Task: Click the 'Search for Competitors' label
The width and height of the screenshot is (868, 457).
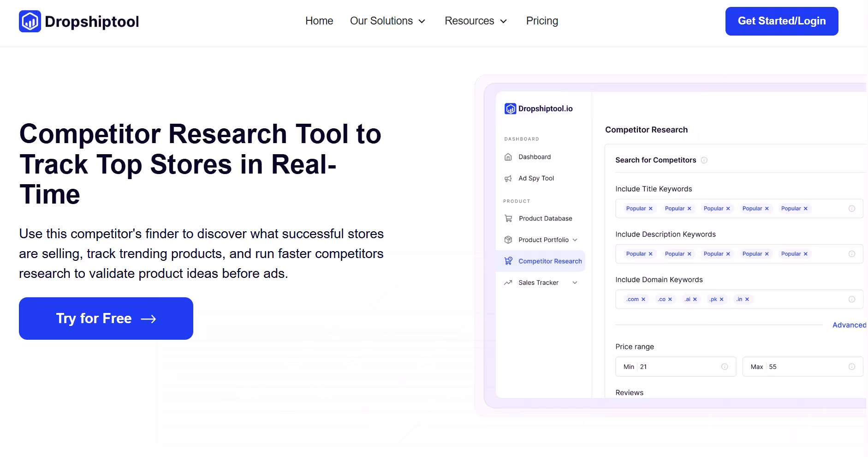Action: tap(655, 160)
